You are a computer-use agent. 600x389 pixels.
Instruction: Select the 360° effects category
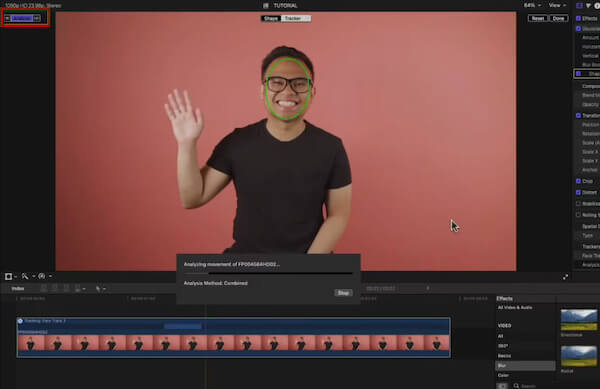pyautogui.click(x=503, y=346)
